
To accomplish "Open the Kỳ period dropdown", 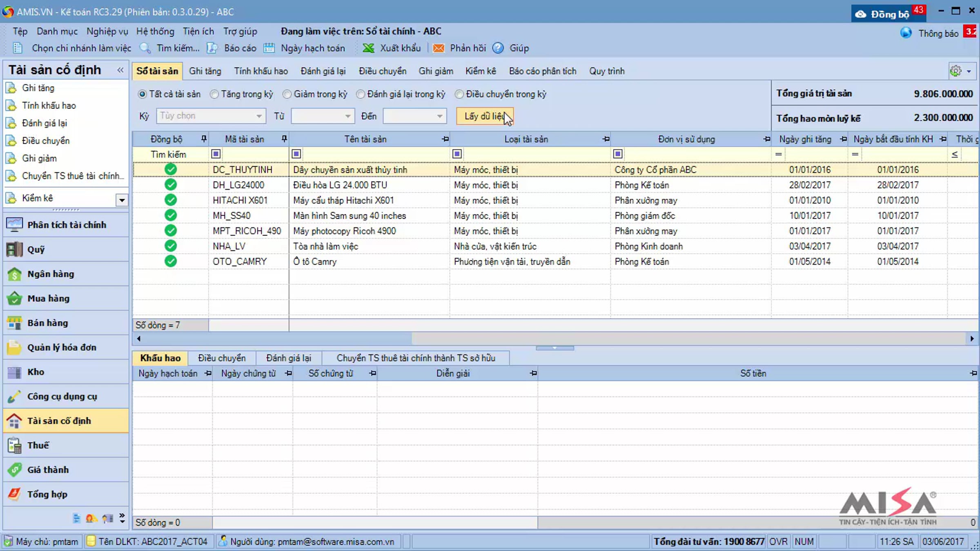I will coord(259,116).
